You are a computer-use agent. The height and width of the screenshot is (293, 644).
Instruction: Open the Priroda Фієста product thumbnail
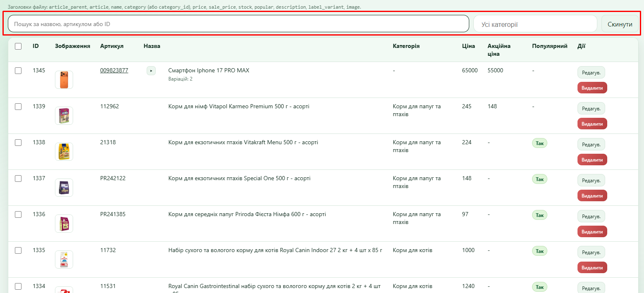(64, 224)
